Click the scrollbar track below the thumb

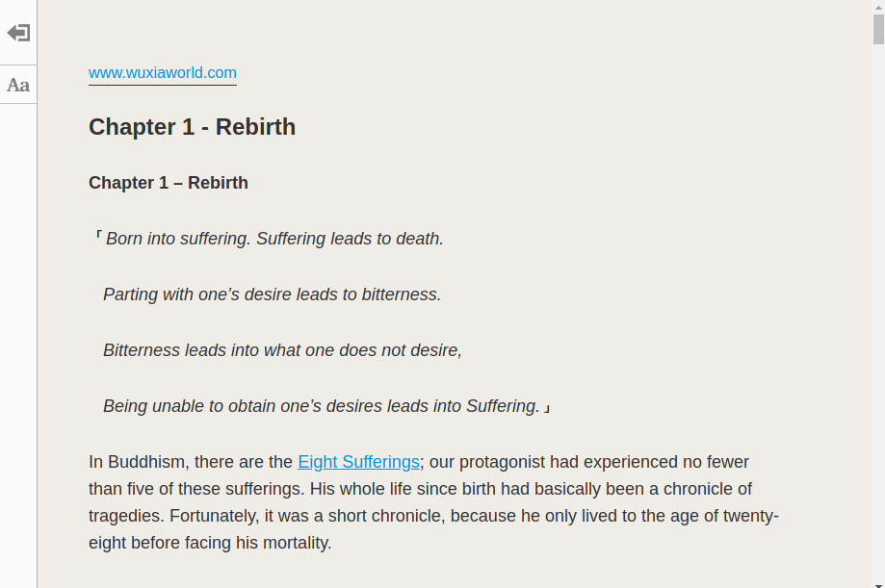coord(878,311)
